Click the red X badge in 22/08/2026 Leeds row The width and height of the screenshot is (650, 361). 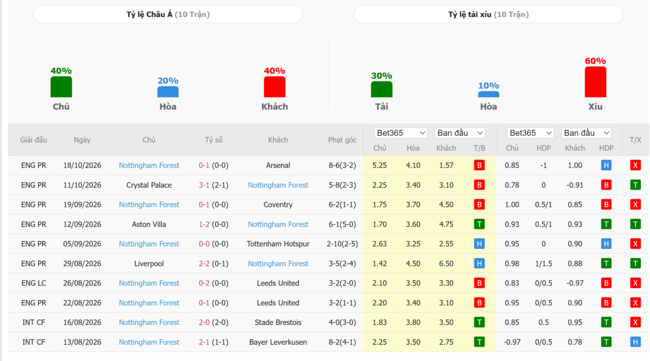tap(635, 303)
